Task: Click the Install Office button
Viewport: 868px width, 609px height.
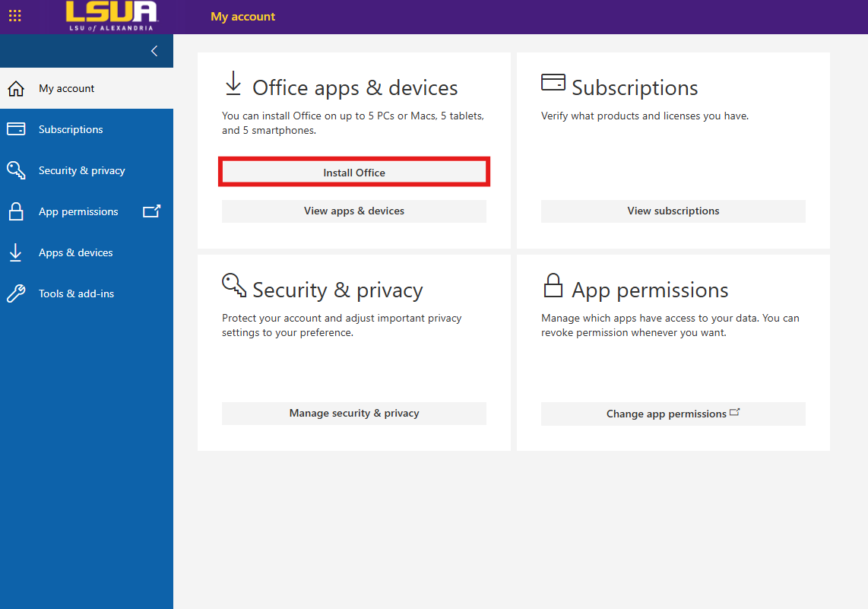Action: [354, 173]
